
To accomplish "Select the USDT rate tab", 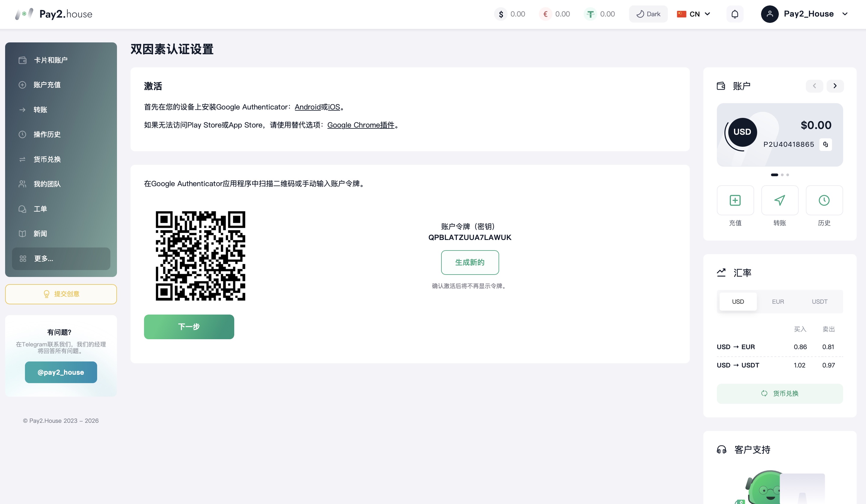I will 820,302.
